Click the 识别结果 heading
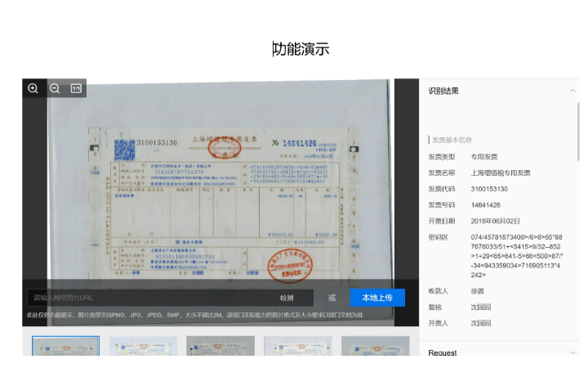The width and height of the screenshot is (588, 368). click(x=443, y=91)
